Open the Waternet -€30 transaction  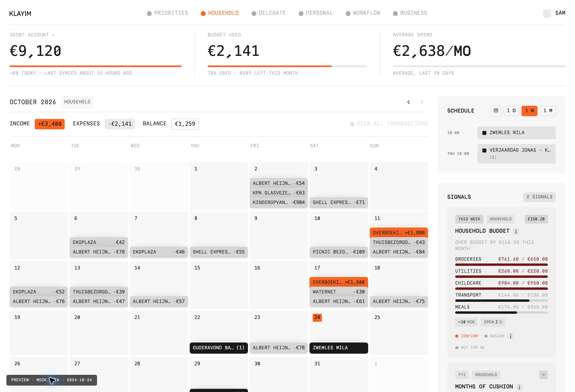pyautogui.click(x=339, y=292)
